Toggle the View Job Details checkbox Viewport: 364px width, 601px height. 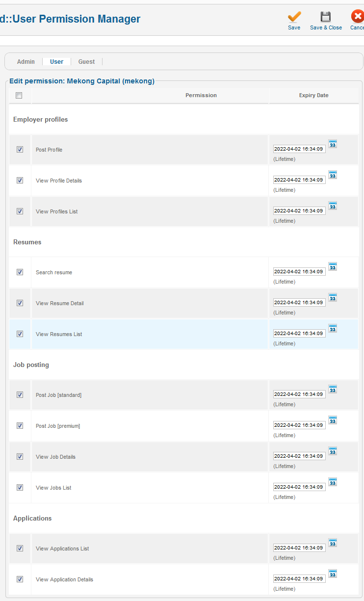(20, 456)
